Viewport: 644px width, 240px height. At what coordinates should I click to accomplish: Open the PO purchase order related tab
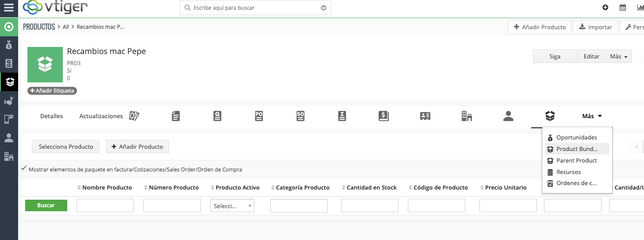(259, 116)
